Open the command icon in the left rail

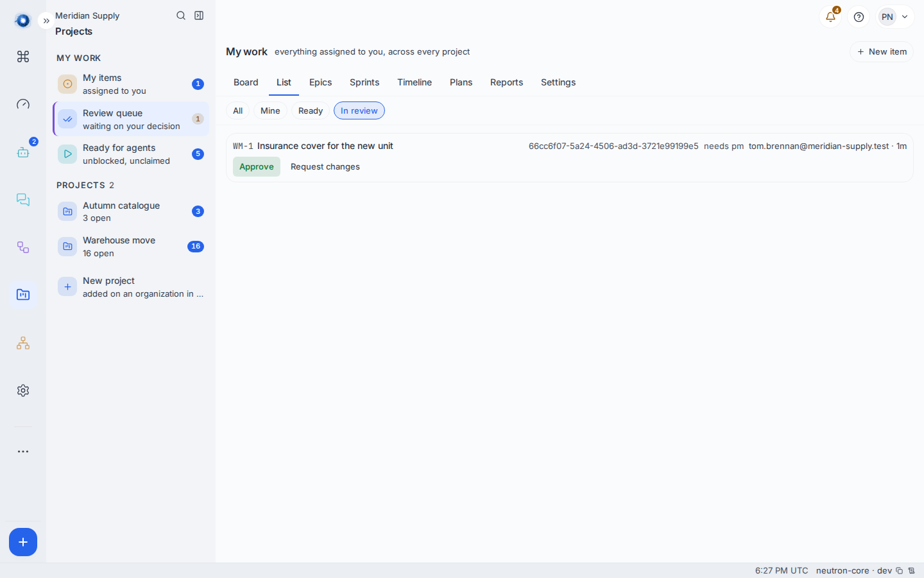[23, 57]
